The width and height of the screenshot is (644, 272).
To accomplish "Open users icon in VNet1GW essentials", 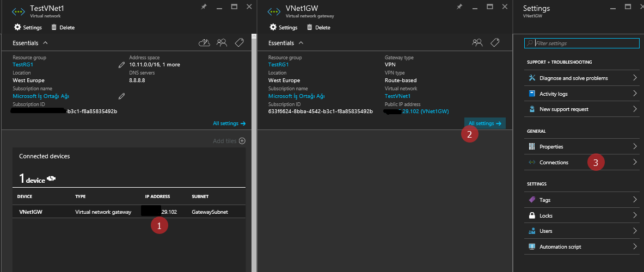I will pyautogui.click(x=477, y=42).
